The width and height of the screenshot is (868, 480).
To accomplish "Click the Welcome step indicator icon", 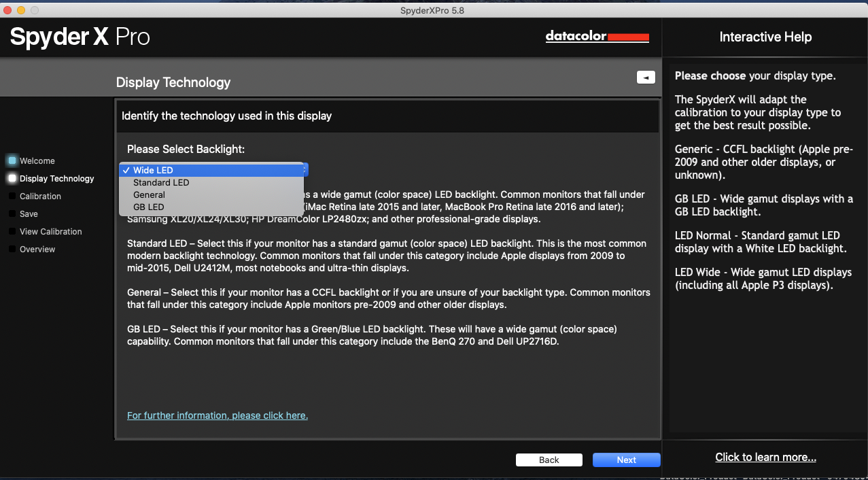I will tap(12, 161).
